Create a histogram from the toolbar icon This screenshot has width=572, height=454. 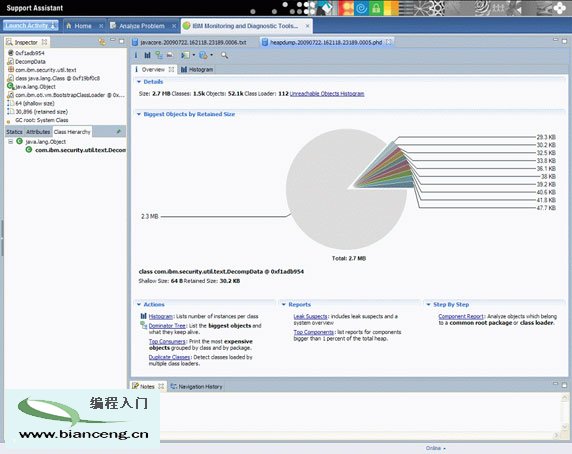coord(147,55)
